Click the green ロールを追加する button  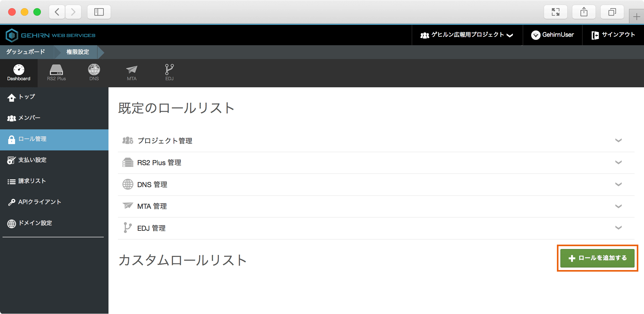tap(597, 258)
